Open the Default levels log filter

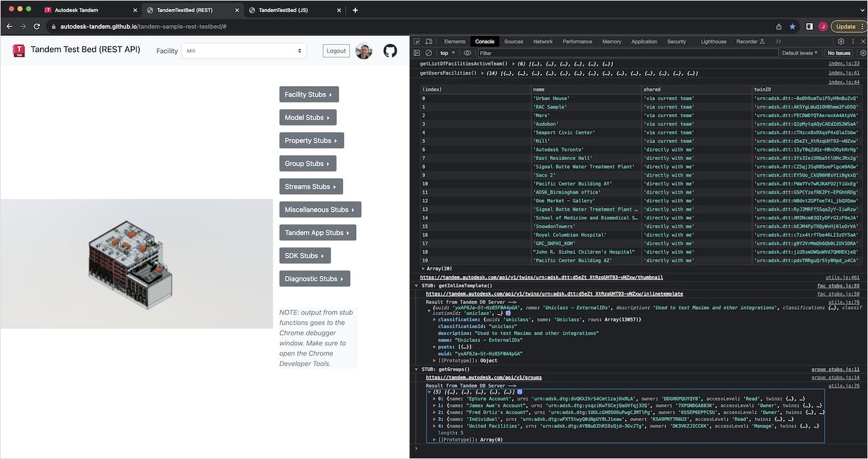coord(800,53)
